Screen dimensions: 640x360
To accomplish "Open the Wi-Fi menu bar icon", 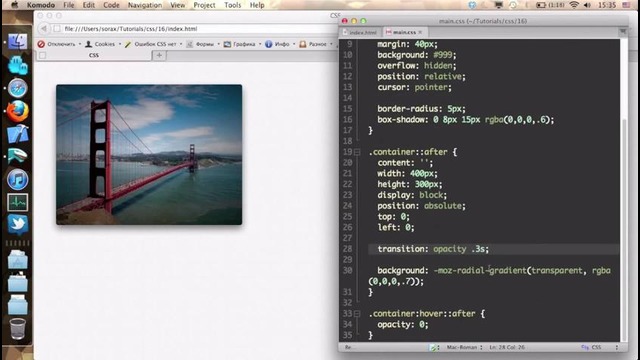I will click(x=574, y=5).
